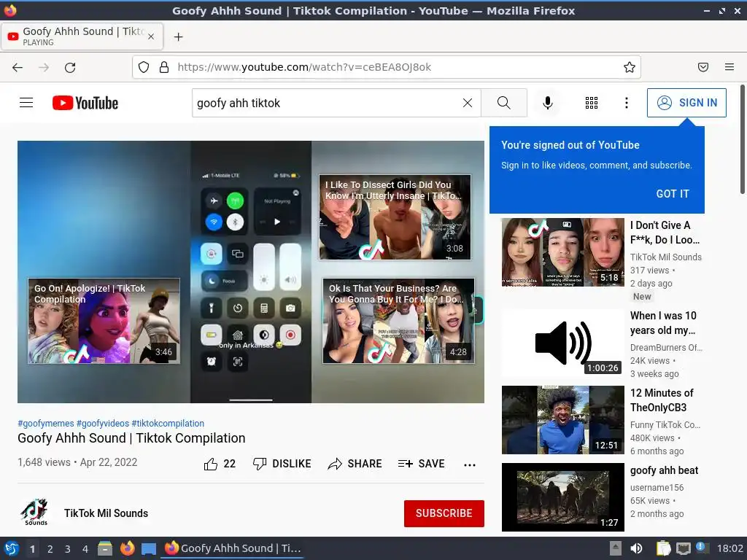Open clipboard manager tray icon
Viewport: 747px width, 560px height.
663,548
